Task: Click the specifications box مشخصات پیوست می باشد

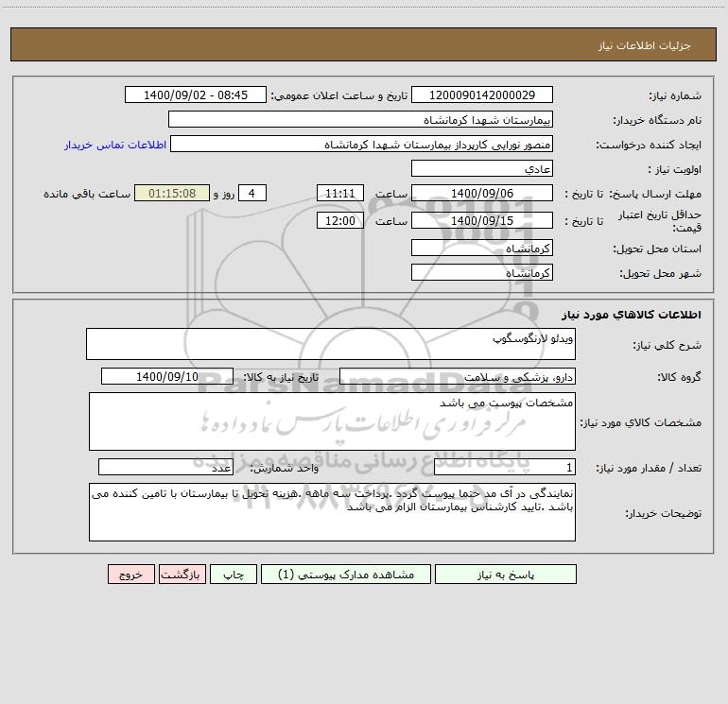Action: tap(332, 421)
